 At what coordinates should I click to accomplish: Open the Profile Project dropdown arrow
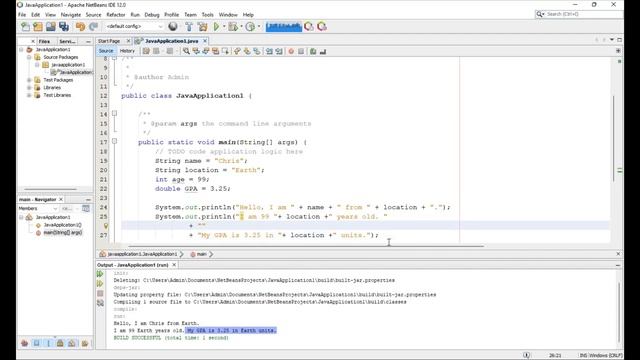click(258, 27)
